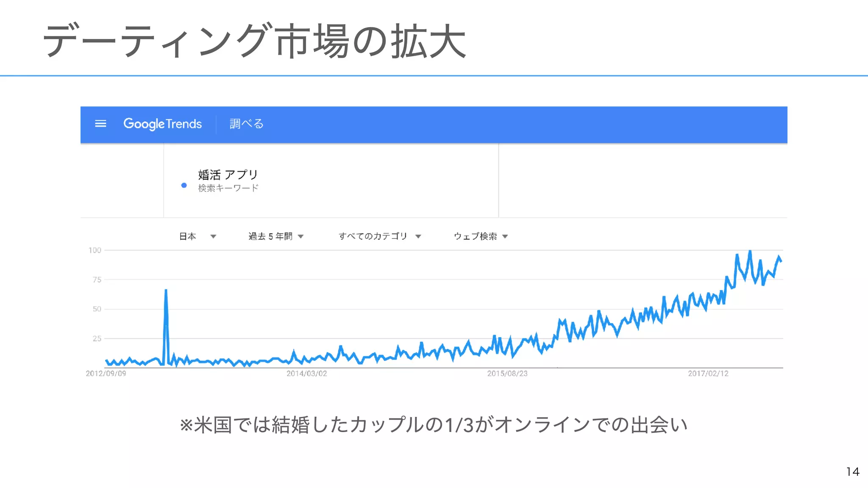This screenshot has height=488, width=868.
Task: Click the chart's highest peak near 100
Action: (x=750, y=251)
